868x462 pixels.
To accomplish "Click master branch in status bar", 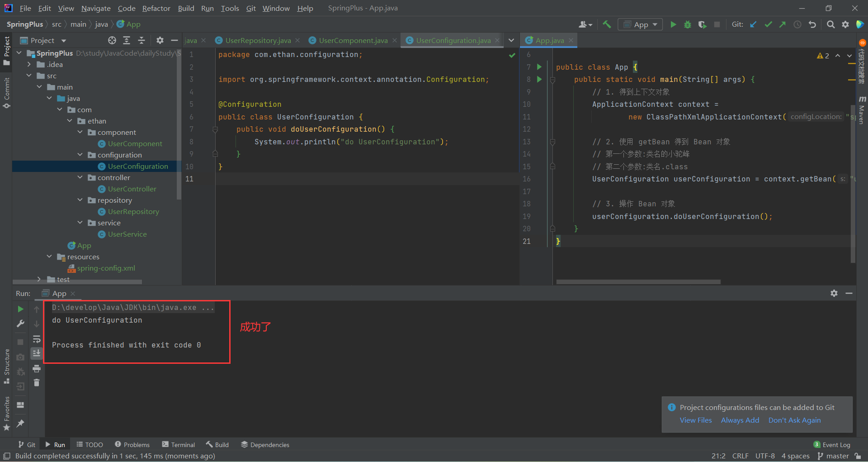I will point(834,456).
